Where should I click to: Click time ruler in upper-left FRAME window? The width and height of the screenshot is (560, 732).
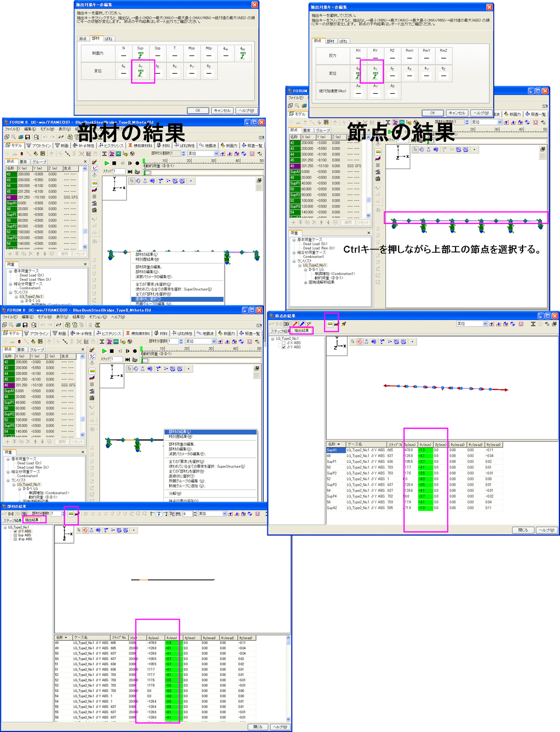click(x=203, y=160)
